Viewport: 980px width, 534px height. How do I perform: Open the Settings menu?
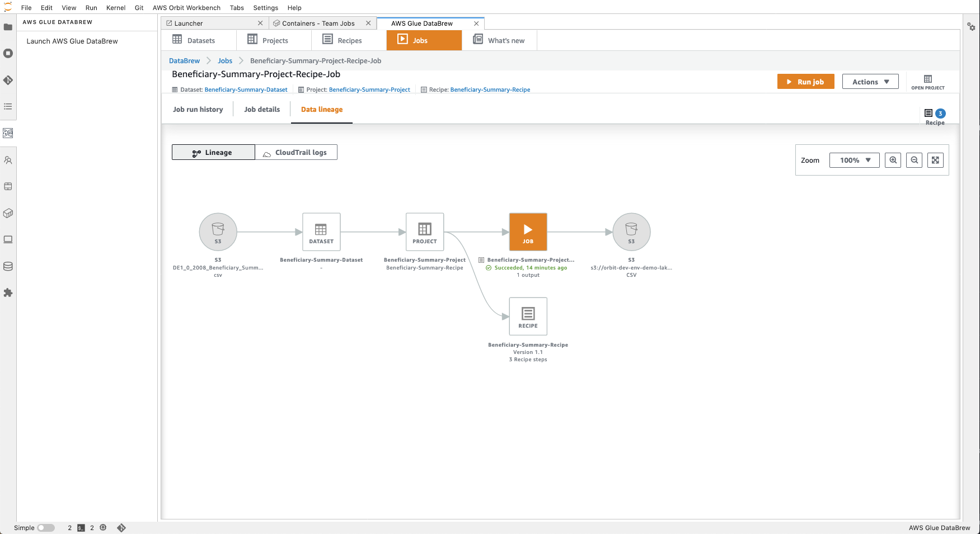coord(266,8)
